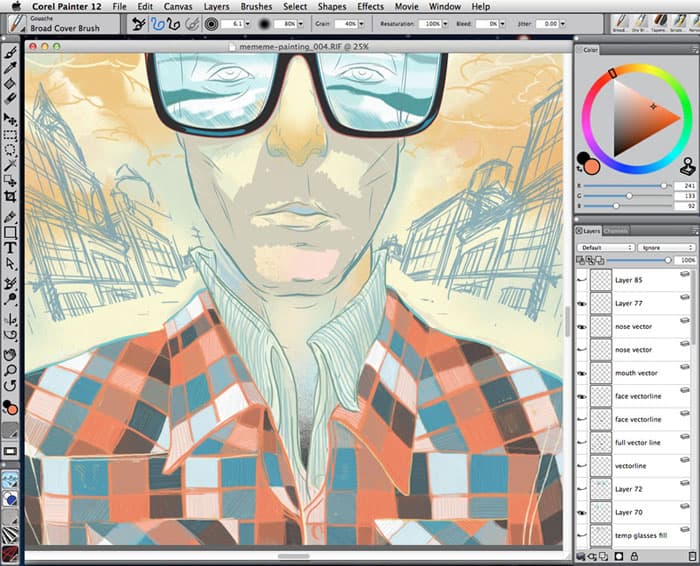
Task: Click the Clone Color stamp icon
Action: click(x=688, y=166)
